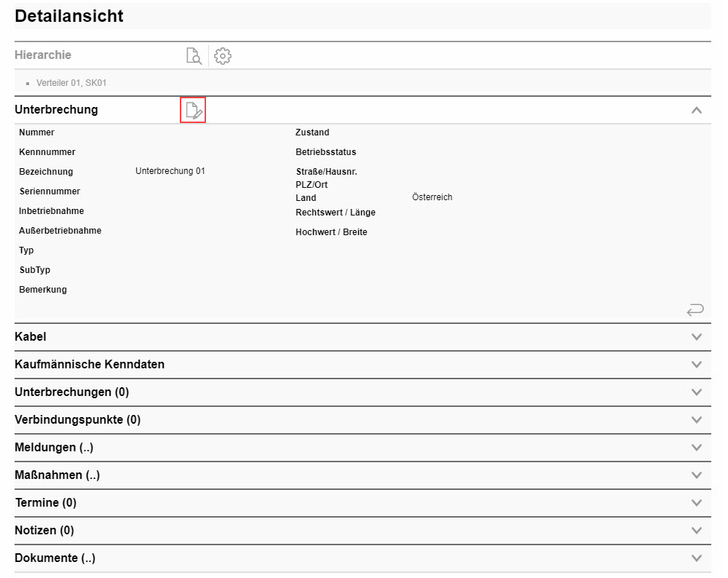Expand the Kabel section chevron
Image resolution: width=728 pixels, height=578 pixels.
pos(697,337)
